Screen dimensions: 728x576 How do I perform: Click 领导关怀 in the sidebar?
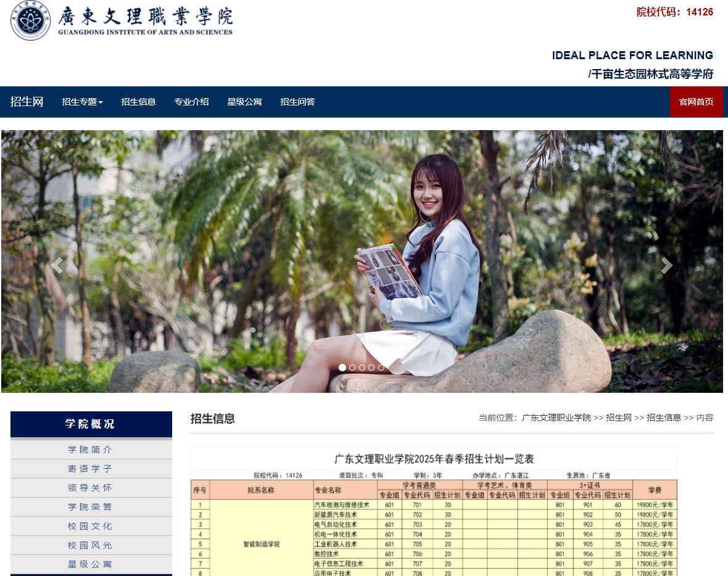[x=91, y=488]
